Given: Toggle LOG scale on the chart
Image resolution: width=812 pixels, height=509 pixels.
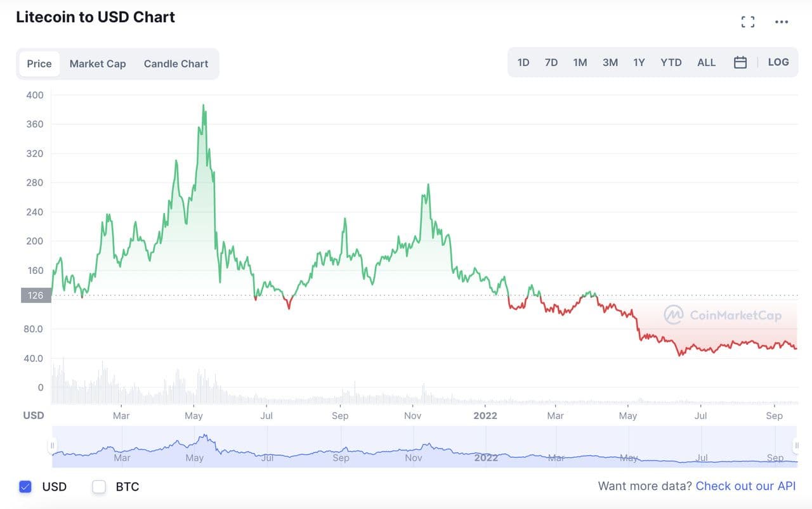Looking at the screenshot, I should pos(778,62).
